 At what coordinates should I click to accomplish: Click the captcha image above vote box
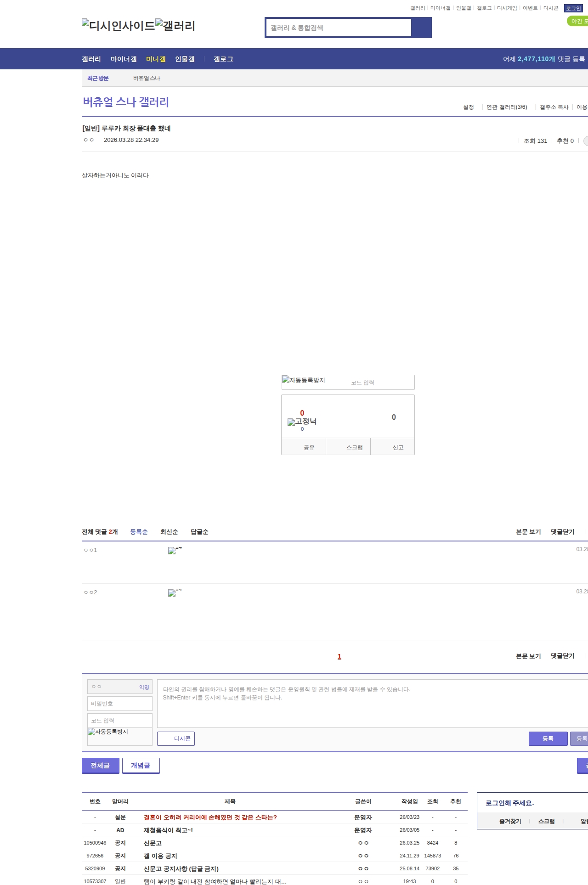(x=304, y=380)
